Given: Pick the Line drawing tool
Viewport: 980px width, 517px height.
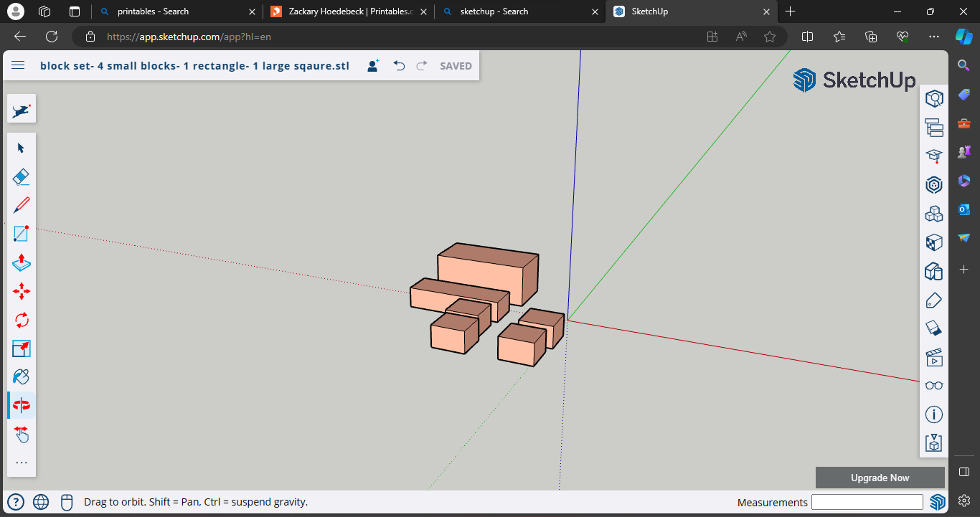Looking at the screenshot, I should click(21, 205).
